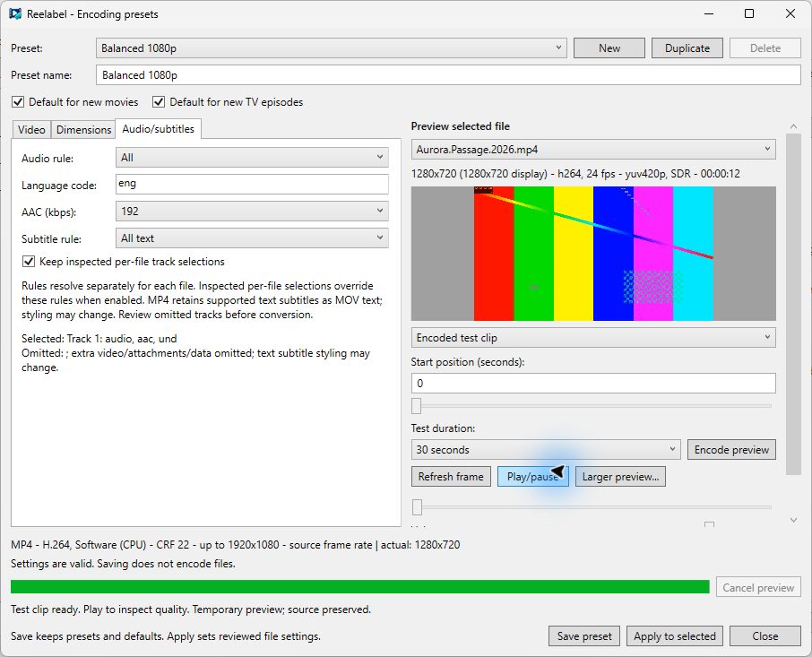This screenshot has width=812, height=657.
Task: Expand the Test duration dropdown
Action: pos(546,449)
